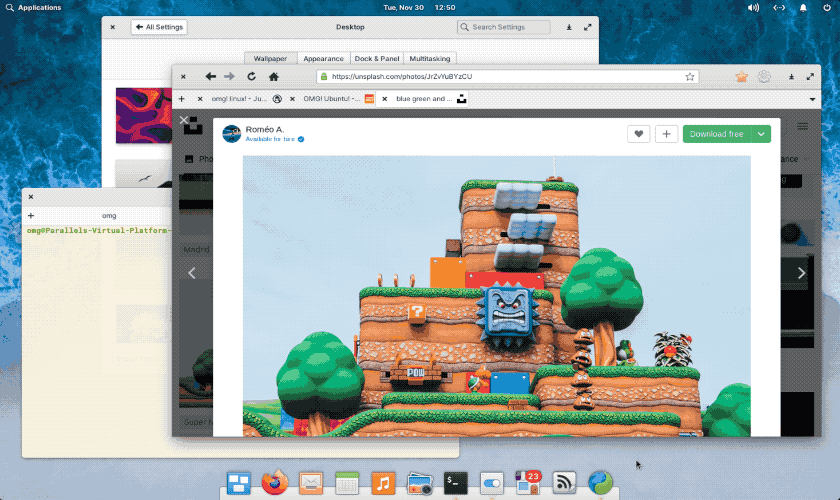This screenshot has height=500, width=840.
Task: Open the browser settings gear icon
Action: tap(764, 77)
